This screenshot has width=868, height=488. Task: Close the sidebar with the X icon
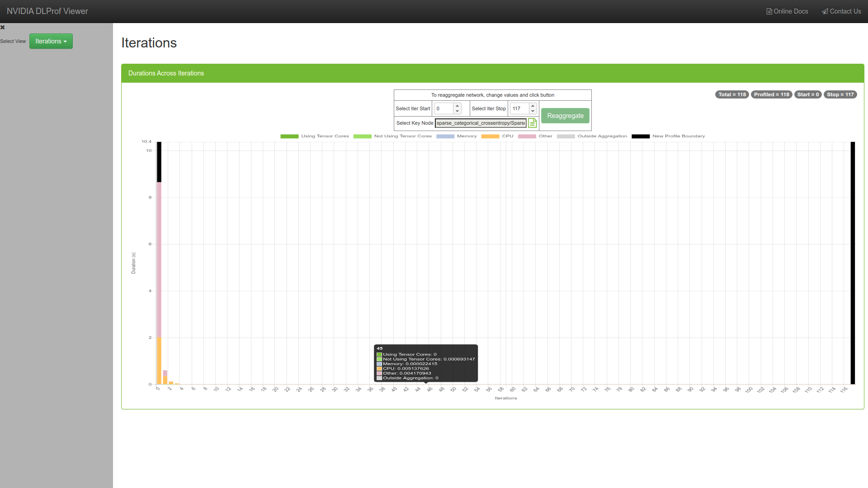pos(3,28)
